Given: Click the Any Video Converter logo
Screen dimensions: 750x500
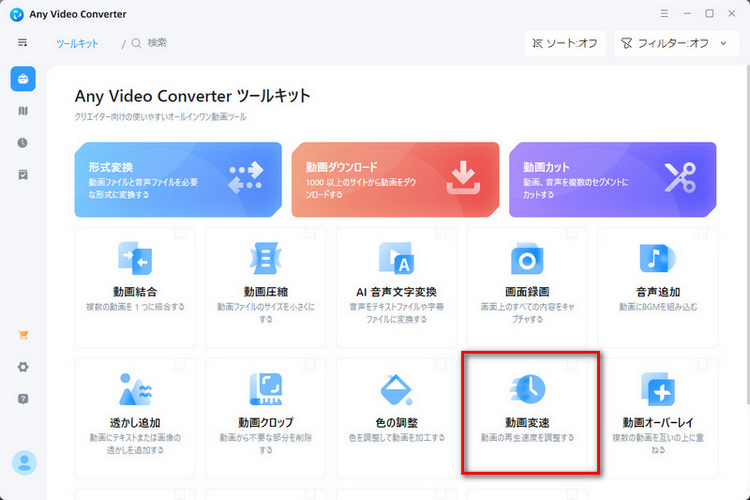Looking at the screenshot, I should click(x=16, y=14).
